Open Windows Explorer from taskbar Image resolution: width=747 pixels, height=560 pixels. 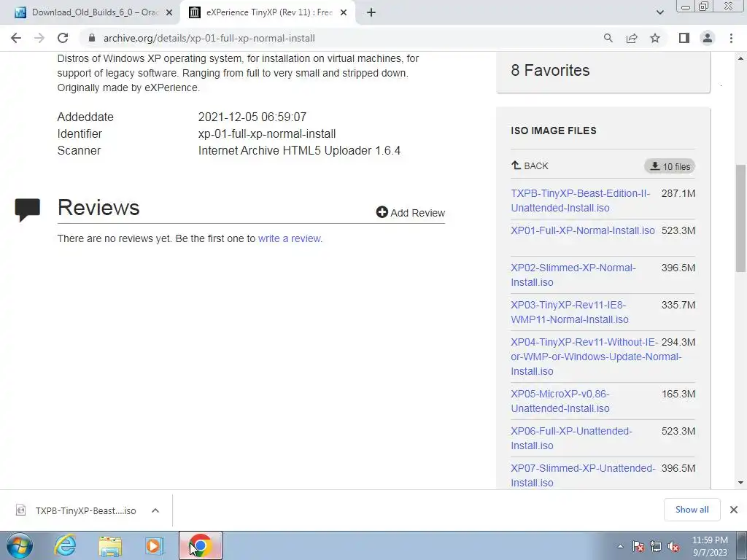(111, 545)
